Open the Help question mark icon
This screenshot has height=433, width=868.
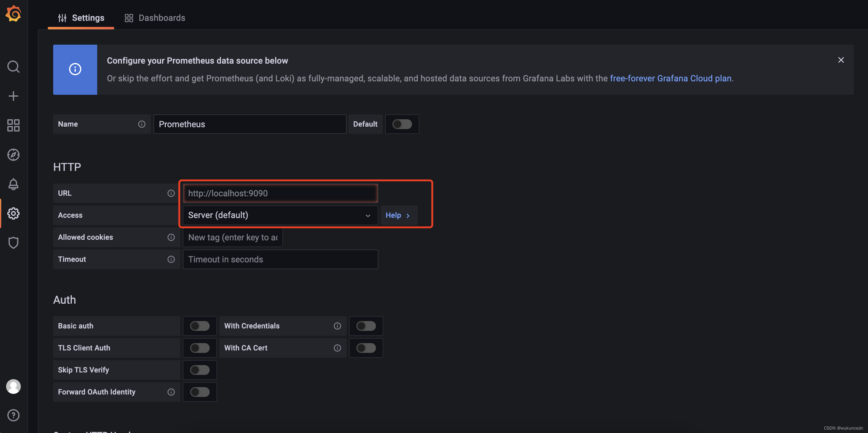13,415
